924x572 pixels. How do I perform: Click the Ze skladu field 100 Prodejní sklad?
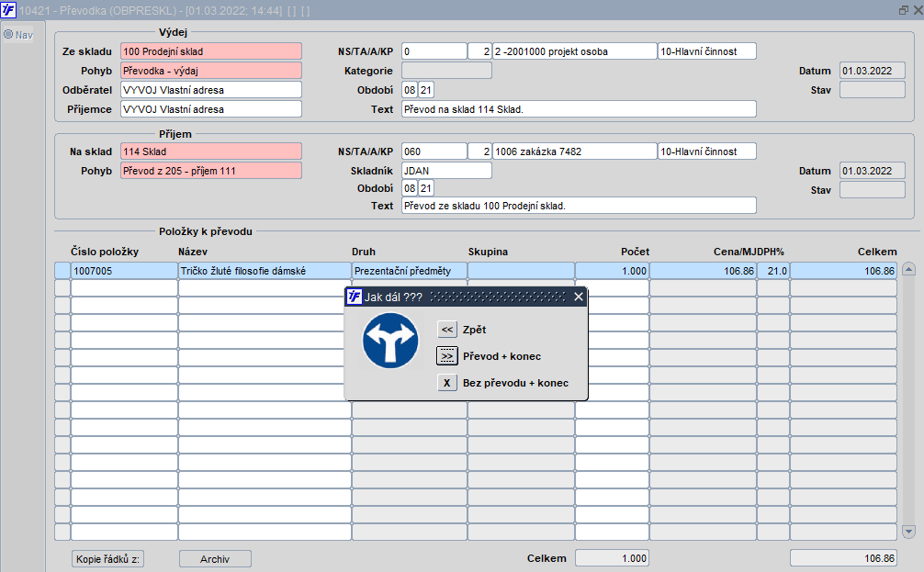(211, 51)
